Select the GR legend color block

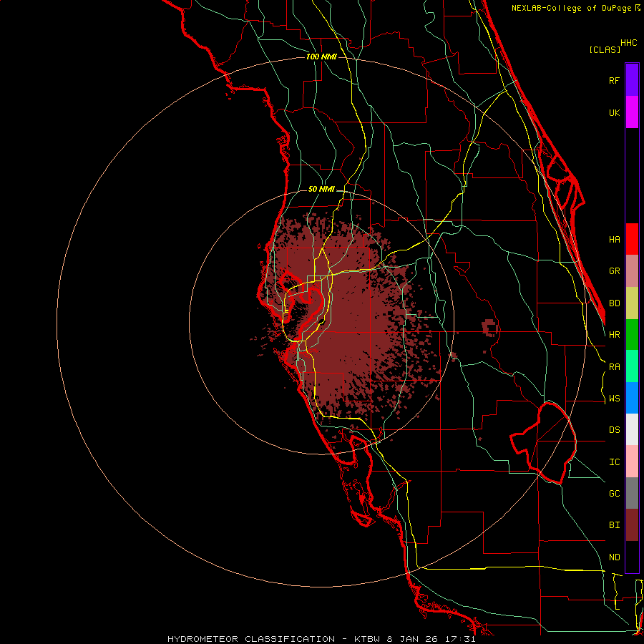click(x=632, y=271)
